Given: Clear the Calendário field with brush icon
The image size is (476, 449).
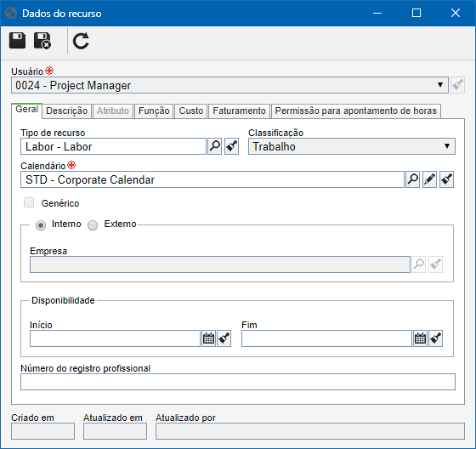Looking at the screenshot, I should pyautogui.click(x=446, y=179).
